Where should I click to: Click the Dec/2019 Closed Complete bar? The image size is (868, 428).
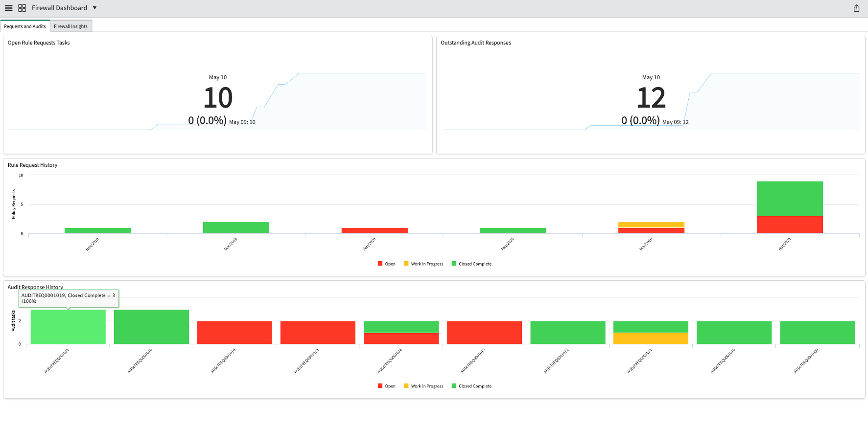pyautogui.click(x=236, y=227)
